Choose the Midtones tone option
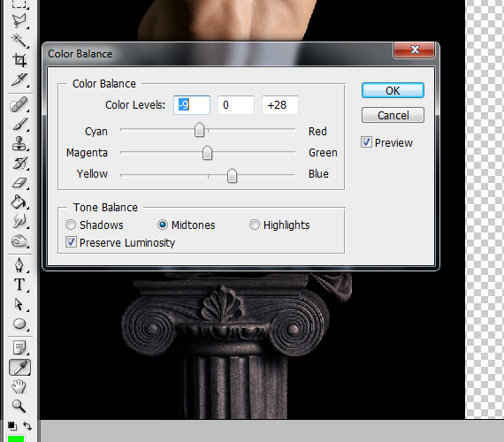The height and width of the screenshot is (442, 504). coord(163,225)
